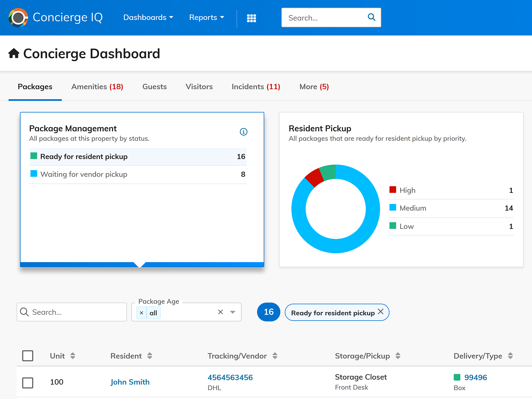Expand the Reports dropdown menu

[206, 17]
